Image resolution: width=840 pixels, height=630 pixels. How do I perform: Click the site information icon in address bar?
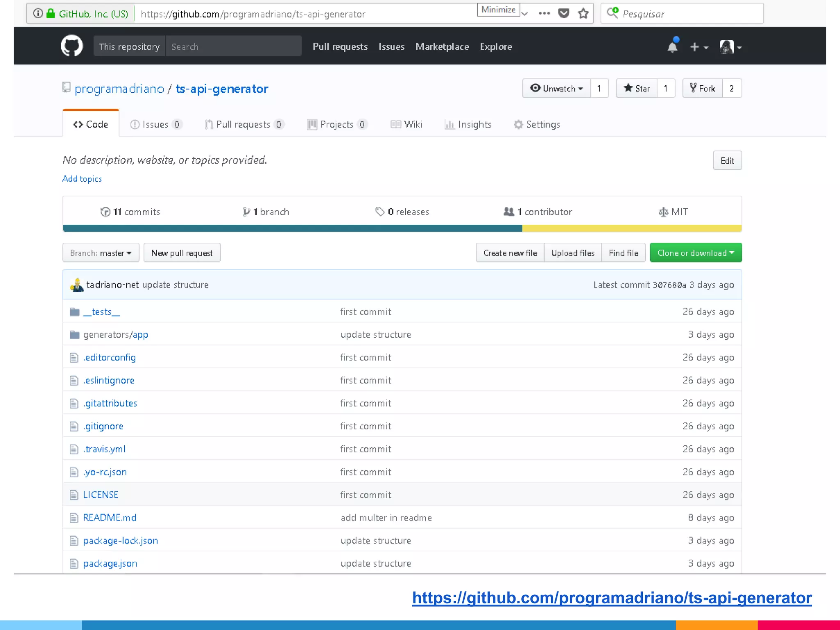[x=38, y=14]
